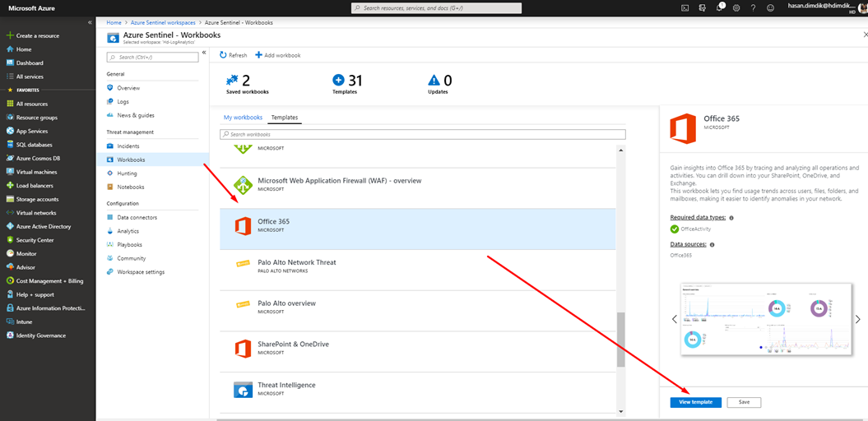The width and height of the screenshot is (868, 421).
Task: Open the notifications bell icon
Action: [719, 7]
